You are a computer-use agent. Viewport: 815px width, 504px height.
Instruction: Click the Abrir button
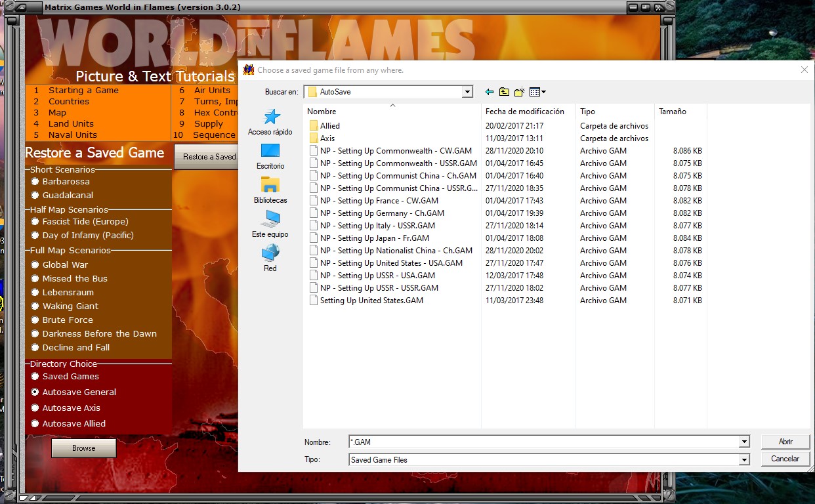click(x=785, y=442)
